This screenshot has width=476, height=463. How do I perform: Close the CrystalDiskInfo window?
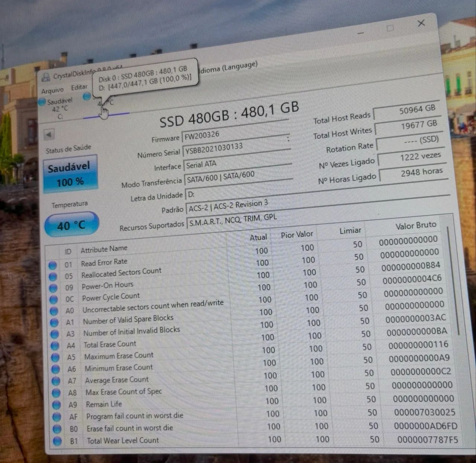421,23
